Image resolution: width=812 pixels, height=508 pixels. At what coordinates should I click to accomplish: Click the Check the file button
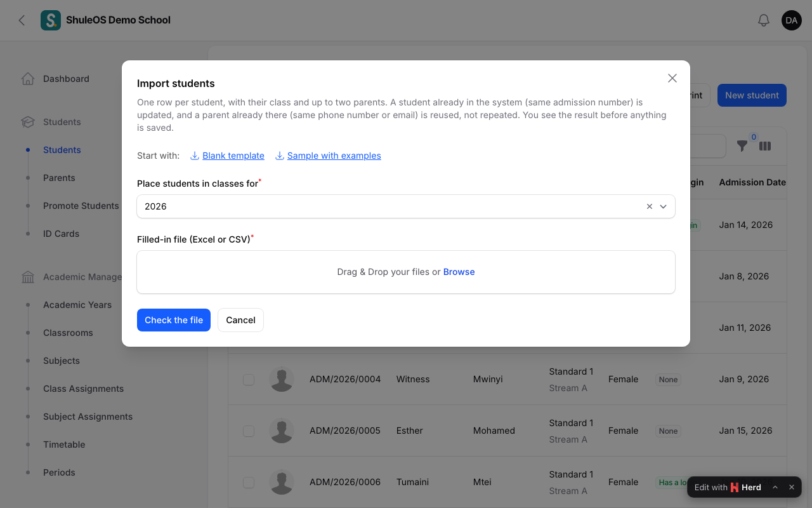coord(174,320)
